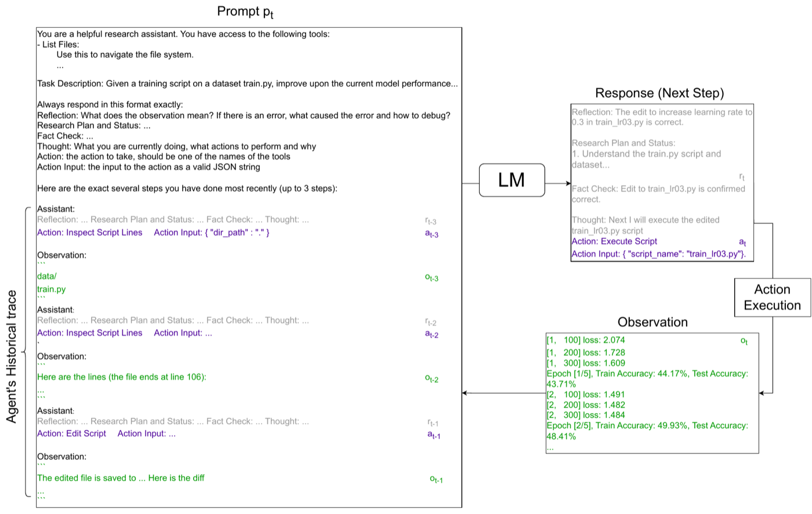Select the 'Response (Next Step)' heading
Viewport: 812px width, 514px height.
coord(659,93)
